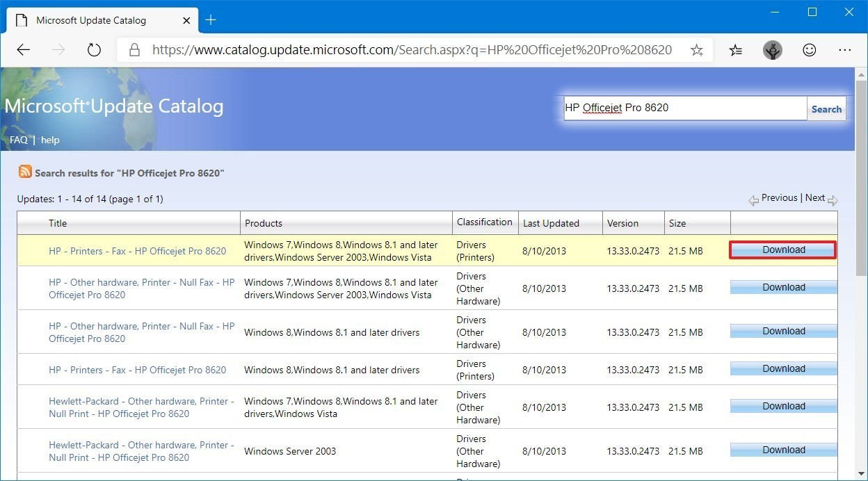The height and width of the screenshot is (481, 868).
Task: Click the Search results for heading text
Action: pyautogui.click(x=129, y=173)
